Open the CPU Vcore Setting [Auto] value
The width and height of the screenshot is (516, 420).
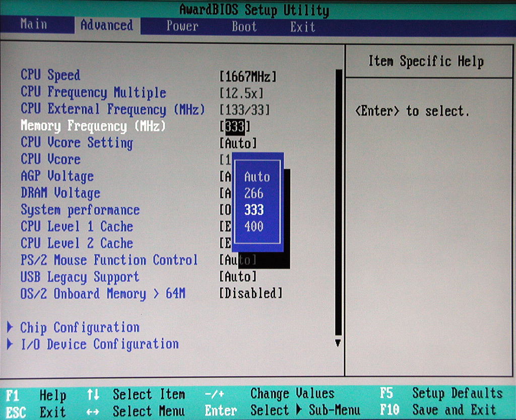pos(238,144)
